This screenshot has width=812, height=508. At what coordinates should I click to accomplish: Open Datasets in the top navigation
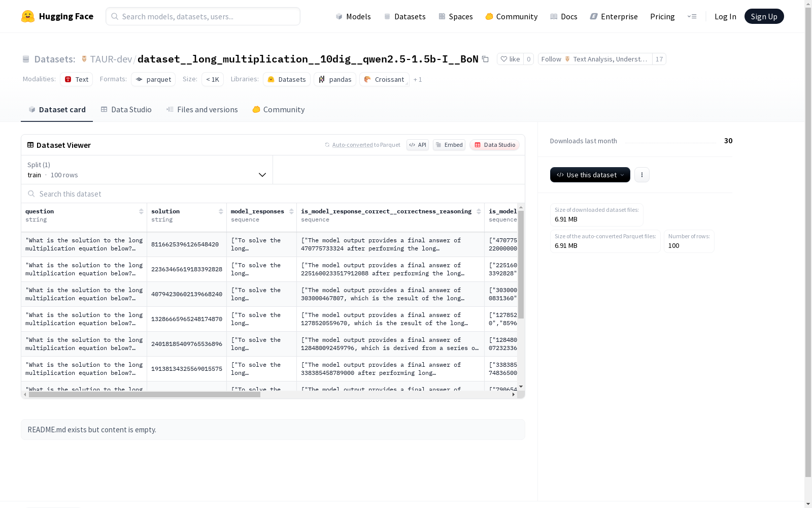(x=404, y=16)
